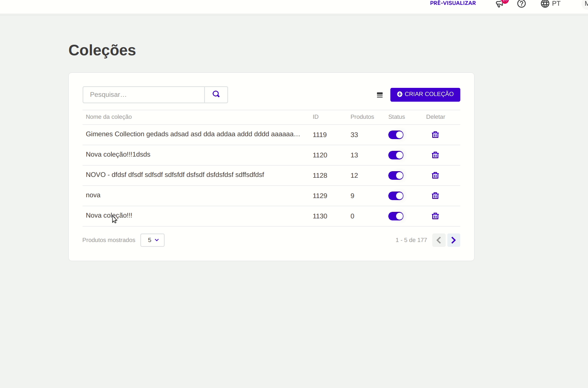This screenshot has height=388, width=588.
Task: Toggle status of Gimenes Collection
Action: click(x=396, y=135)
